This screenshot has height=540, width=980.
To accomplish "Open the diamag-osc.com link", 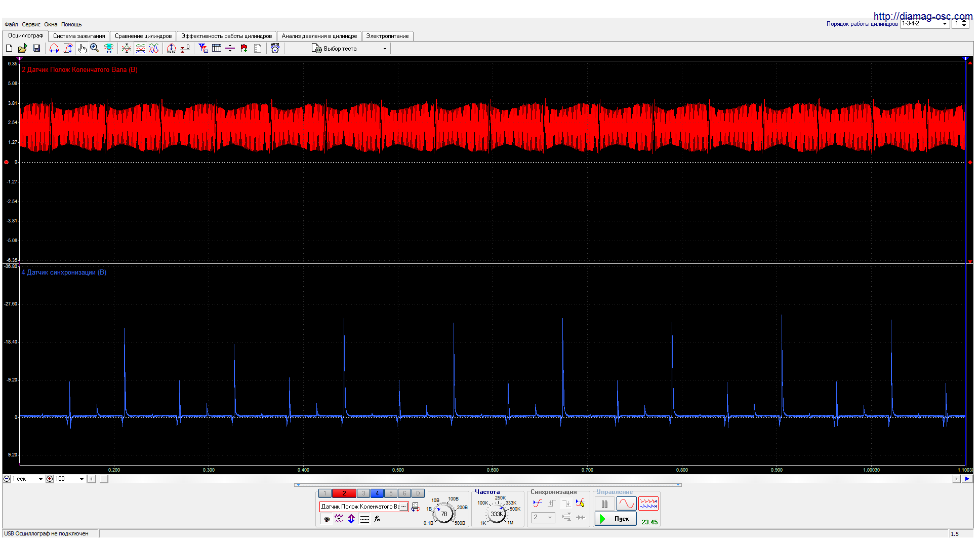I will pyautogui.click(x=923, y=16).
